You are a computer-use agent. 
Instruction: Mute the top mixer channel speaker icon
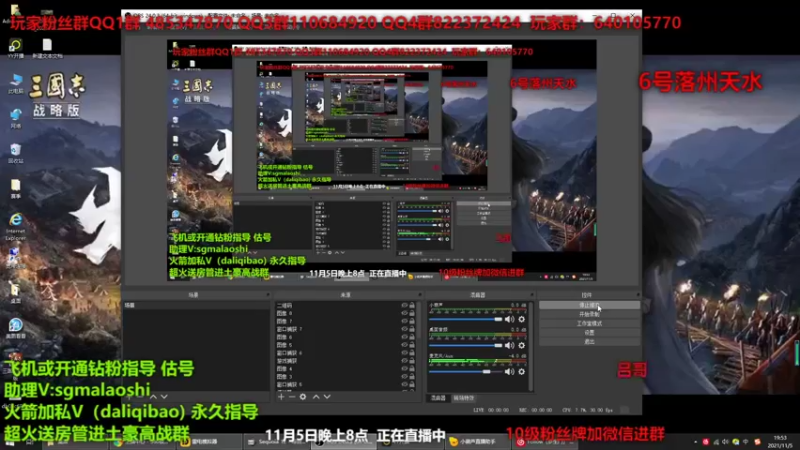(509, 319)
